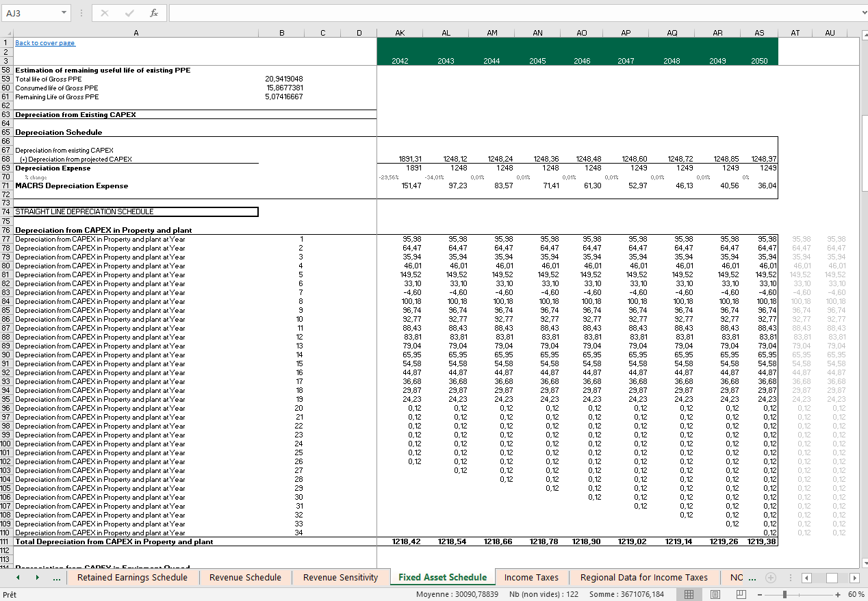The image size is (868, 601).
Task: Select row 74 header
Action: coord(6,212)
